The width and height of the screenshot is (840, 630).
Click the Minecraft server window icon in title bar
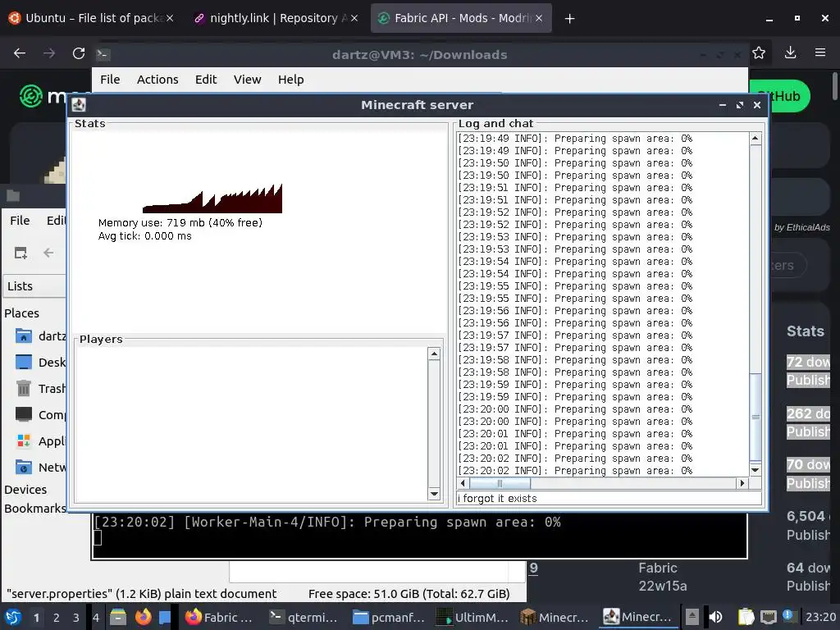(x=79, y=105)
